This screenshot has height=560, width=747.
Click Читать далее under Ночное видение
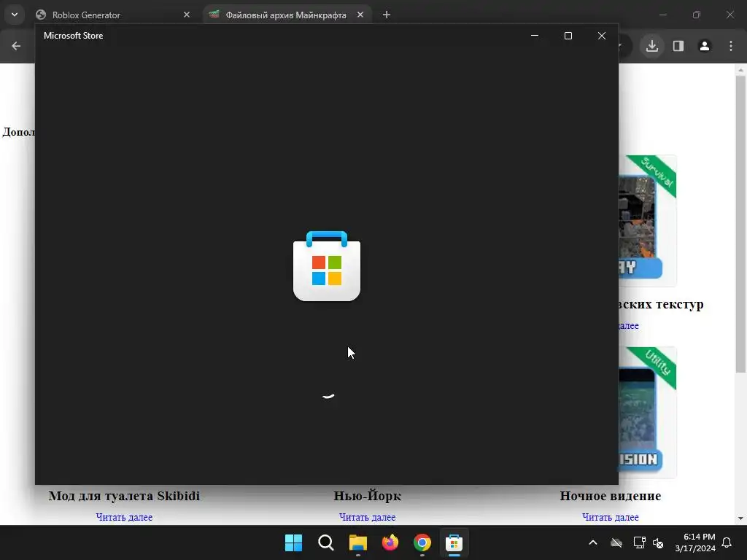[x=611, y=517]
